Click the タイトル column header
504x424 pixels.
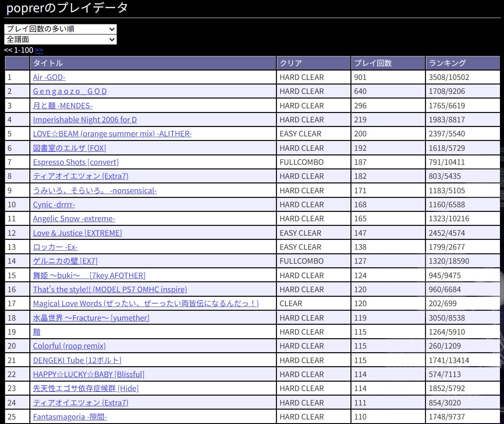pyautogui.click(x=153, y=63)
